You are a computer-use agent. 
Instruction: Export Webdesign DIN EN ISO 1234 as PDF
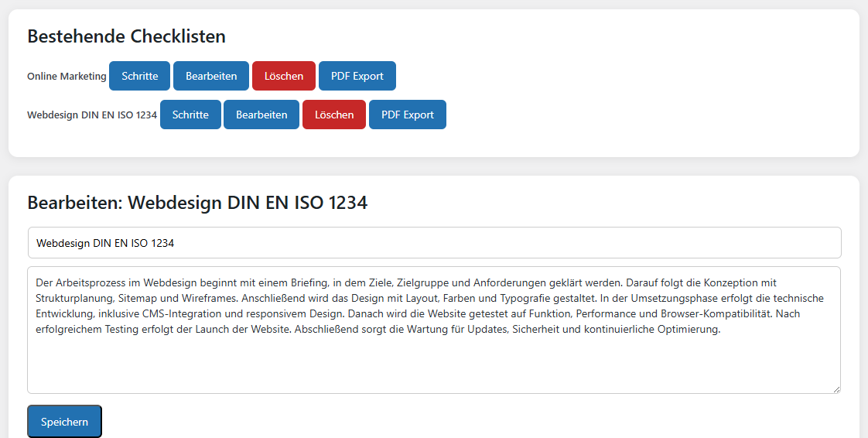click(407, 115)
